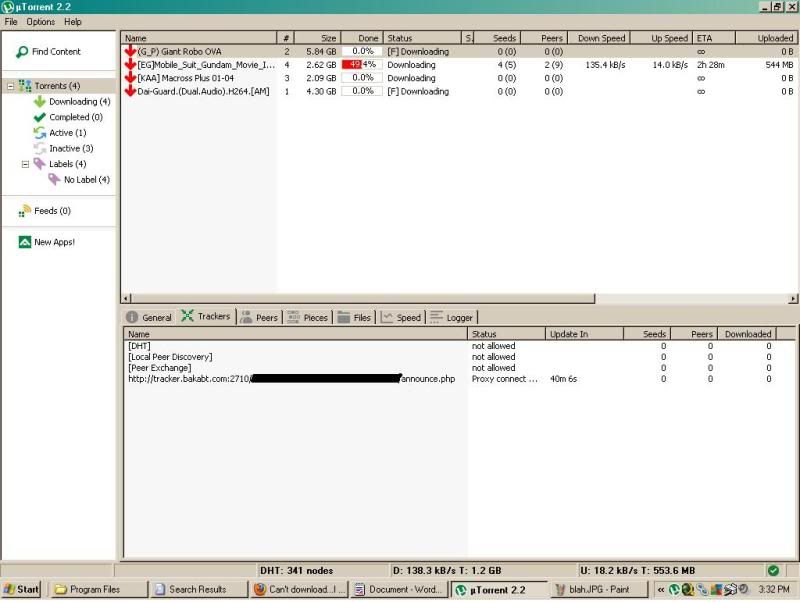
Task: Click the green network status icon in status bar
Action: (x=773, y=570)
